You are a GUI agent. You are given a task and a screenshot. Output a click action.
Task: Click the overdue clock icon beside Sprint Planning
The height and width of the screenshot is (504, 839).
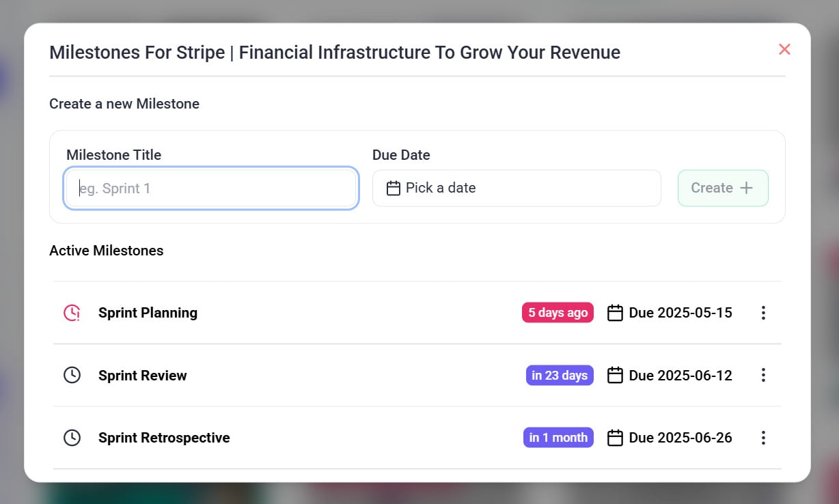[72, 313]
